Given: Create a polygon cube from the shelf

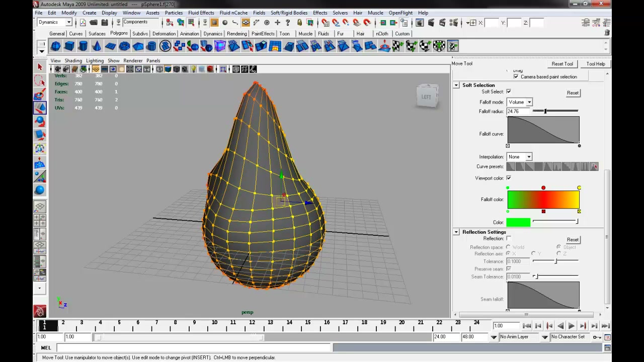Looking at the screenshot, I should point(69,46).
